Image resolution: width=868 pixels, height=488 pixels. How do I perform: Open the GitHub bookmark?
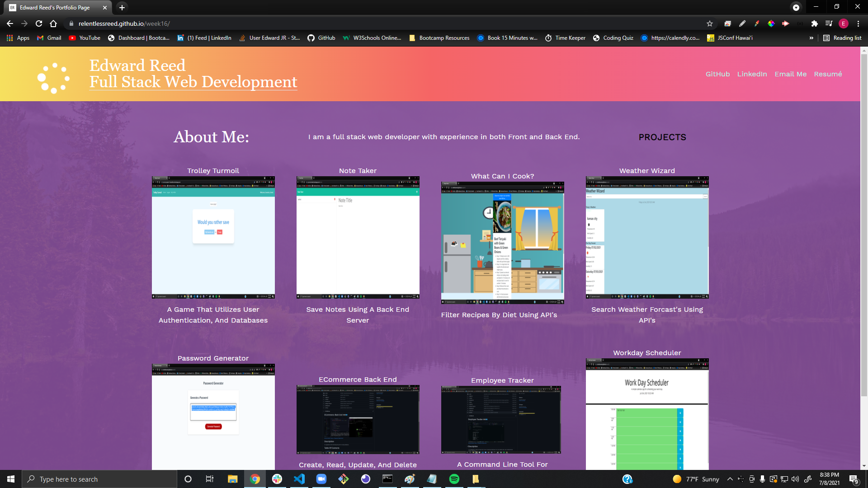(x=321, y=38)
